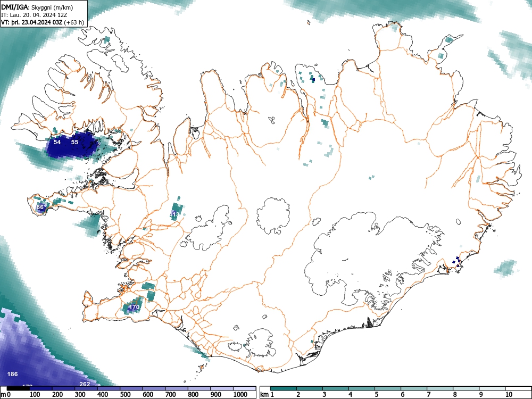Image resolution: width=532 pixels, height=399 pixels.
Task: Select the 170 value label in southwest Iceland
Action: coord(135,307)
